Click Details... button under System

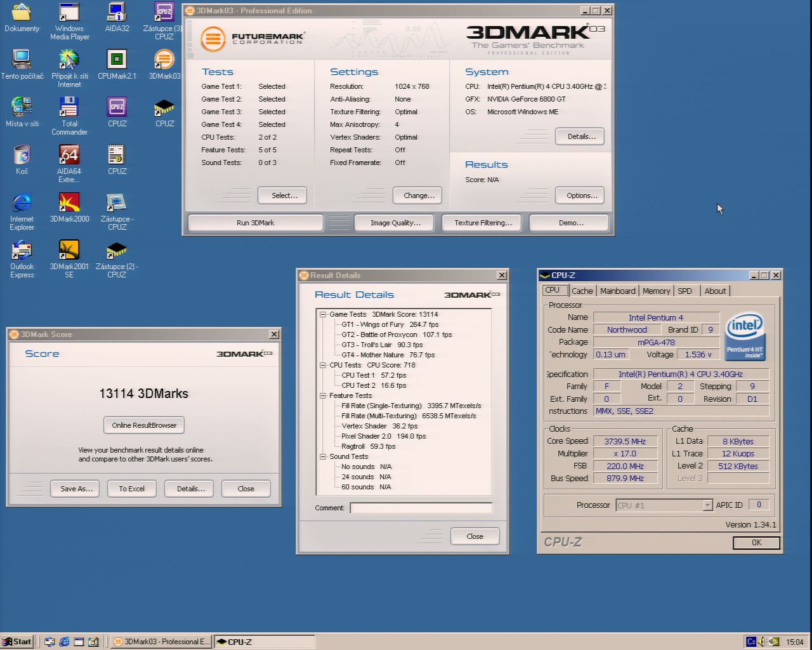point(581,136)
